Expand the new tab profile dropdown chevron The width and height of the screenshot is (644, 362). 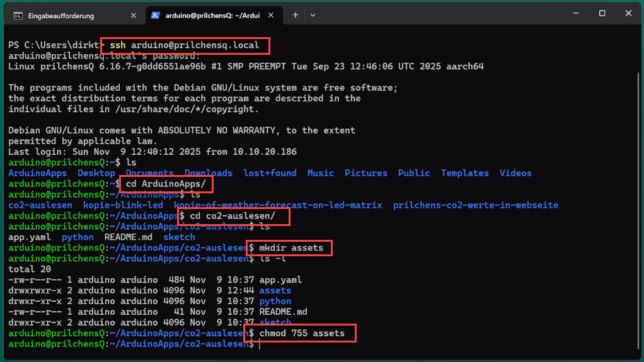tap(313, 14)
